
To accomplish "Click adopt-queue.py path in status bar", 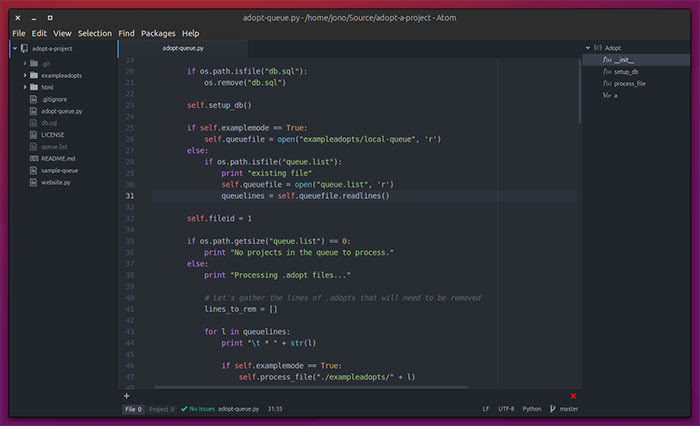I will pos(238,409).
